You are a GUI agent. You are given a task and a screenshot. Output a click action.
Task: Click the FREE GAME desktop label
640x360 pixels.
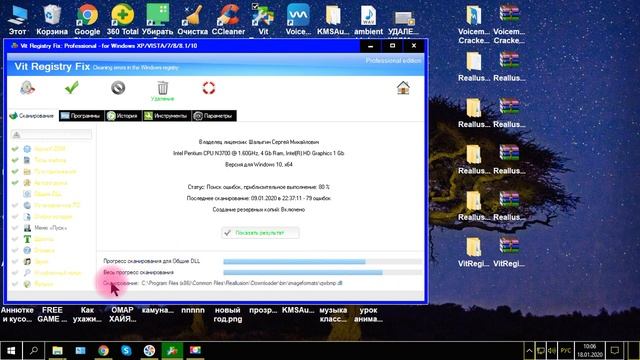click(52, 315)
